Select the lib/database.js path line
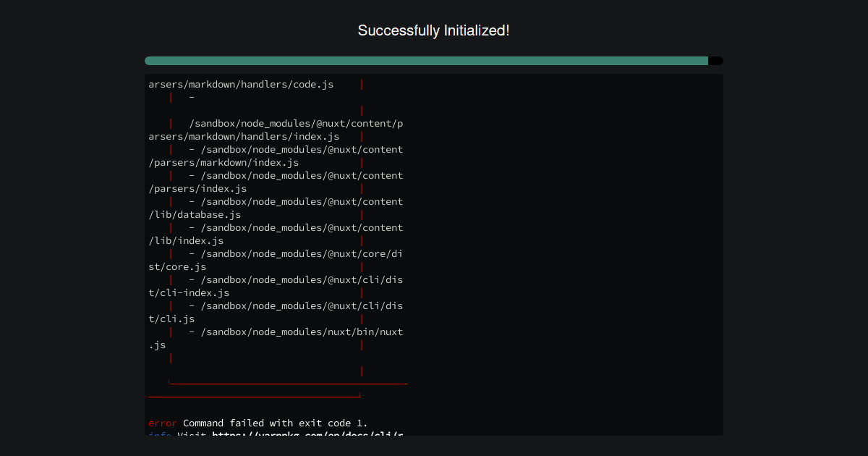The image size is (868, 456). pos(275,208)
